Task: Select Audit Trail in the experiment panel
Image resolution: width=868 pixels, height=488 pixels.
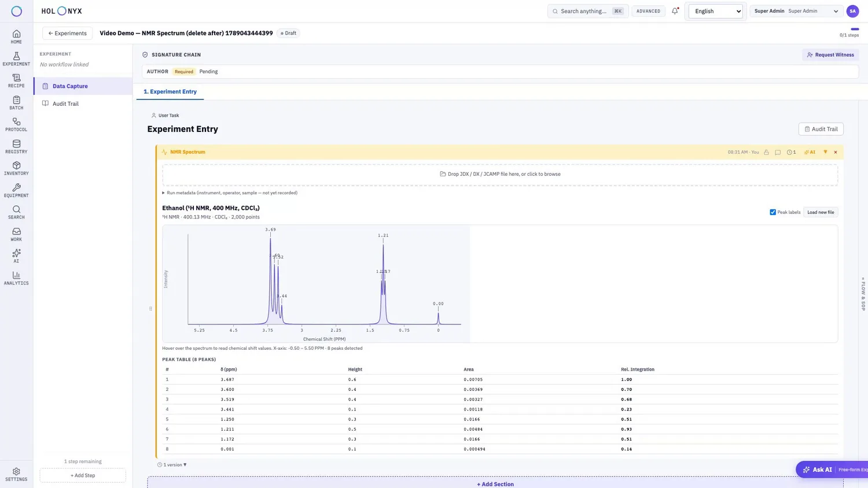Action: pyautogui.click(x=83, y=103)
